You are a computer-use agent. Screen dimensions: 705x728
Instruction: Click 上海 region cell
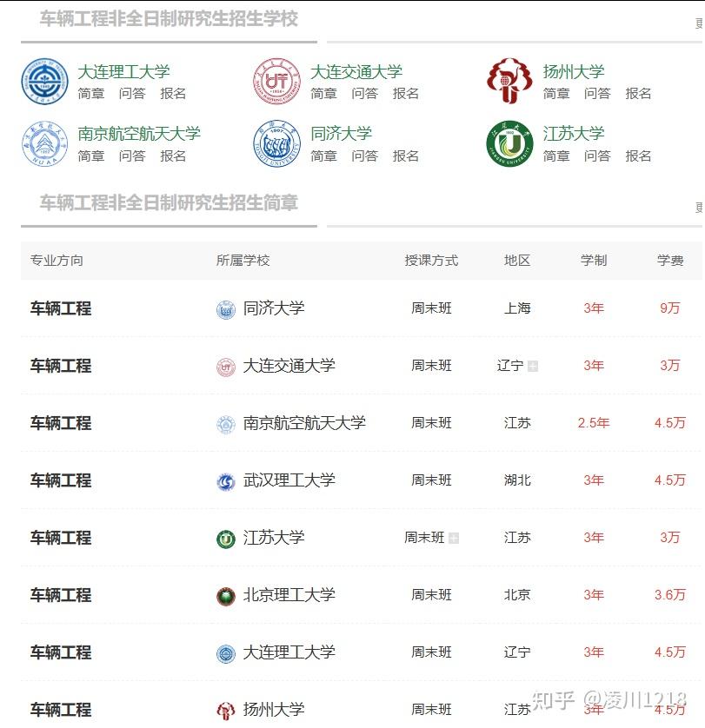[x=517, y=308]
